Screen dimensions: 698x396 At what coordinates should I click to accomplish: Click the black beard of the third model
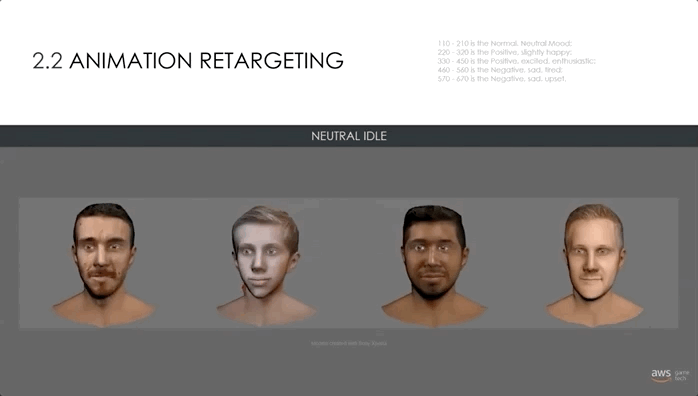tap(432, 288)
